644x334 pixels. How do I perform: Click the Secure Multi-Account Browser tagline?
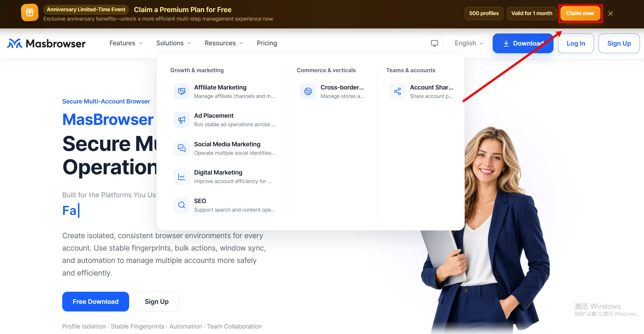(x=106, y=101)
